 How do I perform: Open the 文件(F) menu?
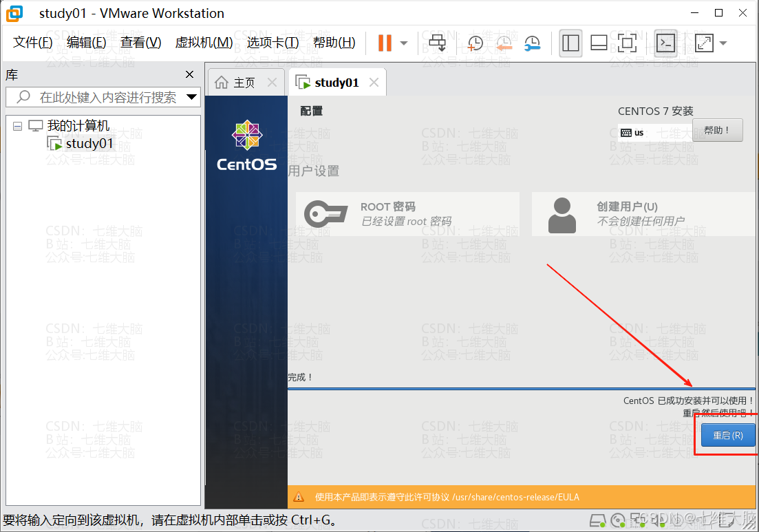pos(32,43)
